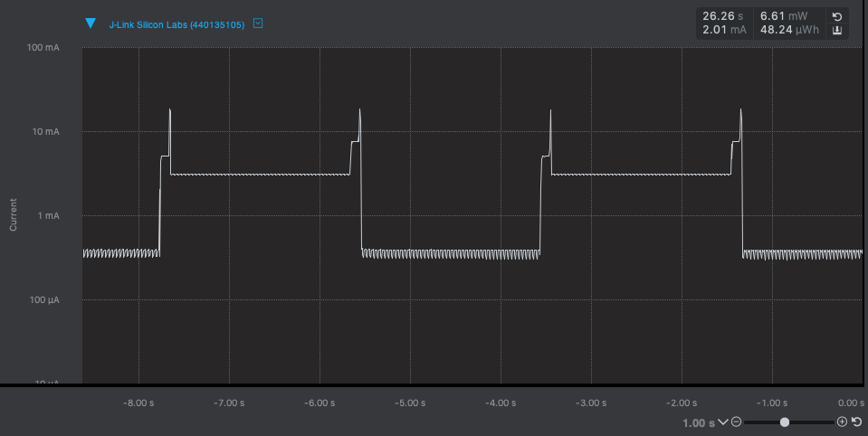Collapse the J-Link device waveform triangle
Image resolution: width=868 pixels, height=436 pixels.
pyautogui.click(x=90, y=24)
